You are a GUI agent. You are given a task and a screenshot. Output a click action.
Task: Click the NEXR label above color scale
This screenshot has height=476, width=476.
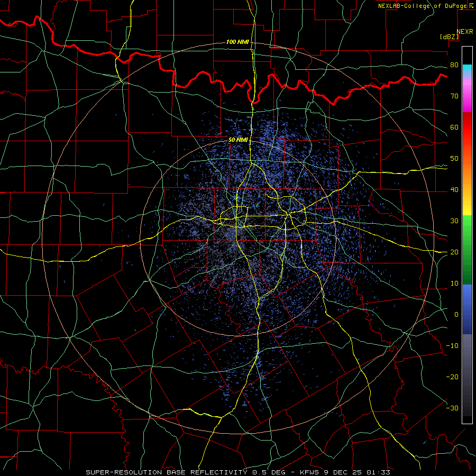[x=464, y=32]
